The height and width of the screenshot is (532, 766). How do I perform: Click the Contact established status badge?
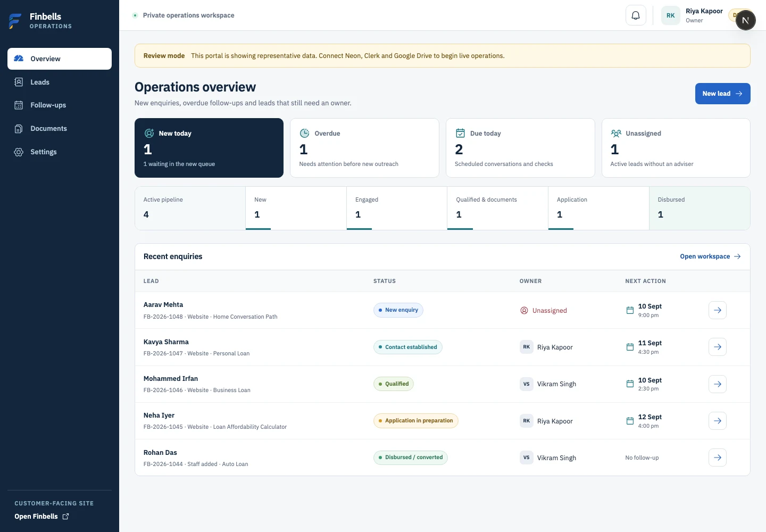[x=408, y=347]
